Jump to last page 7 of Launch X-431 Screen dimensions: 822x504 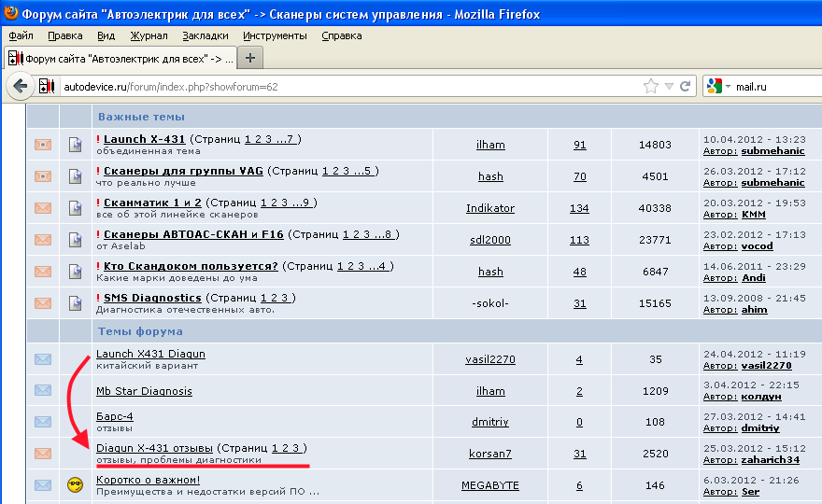click(288, 139)
